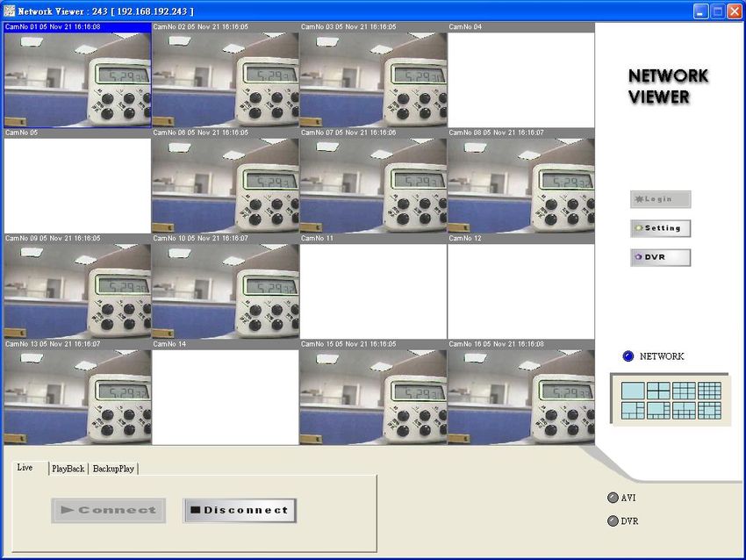
Task: Select the layout with a large center pane
Action: point(709,410)
